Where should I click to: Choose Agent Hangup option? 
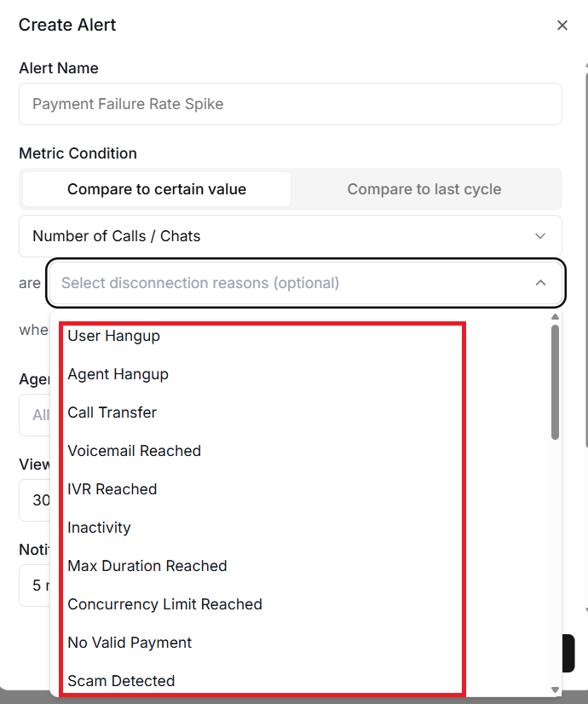click(x=118, y=374)
